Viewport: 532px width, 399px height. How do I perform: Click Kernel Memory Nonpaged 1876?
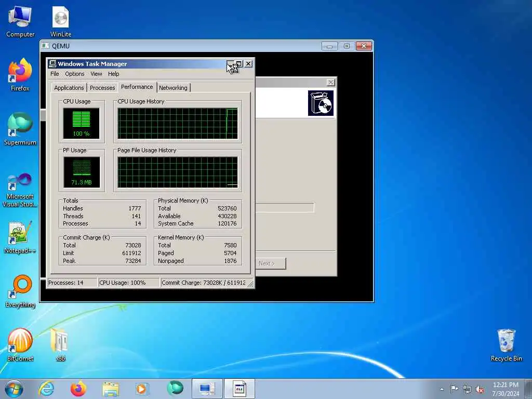coord(230,261)
